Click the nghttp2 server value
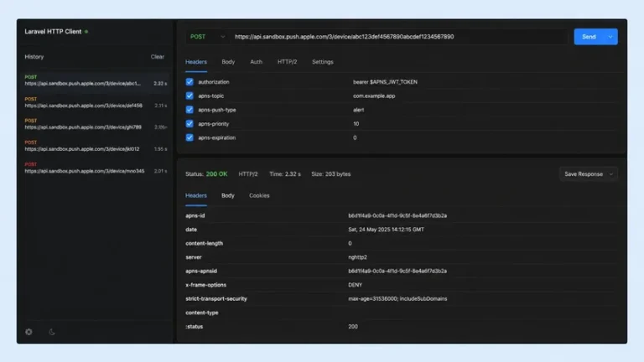The image size is (644, 362). tap(358, 257)
